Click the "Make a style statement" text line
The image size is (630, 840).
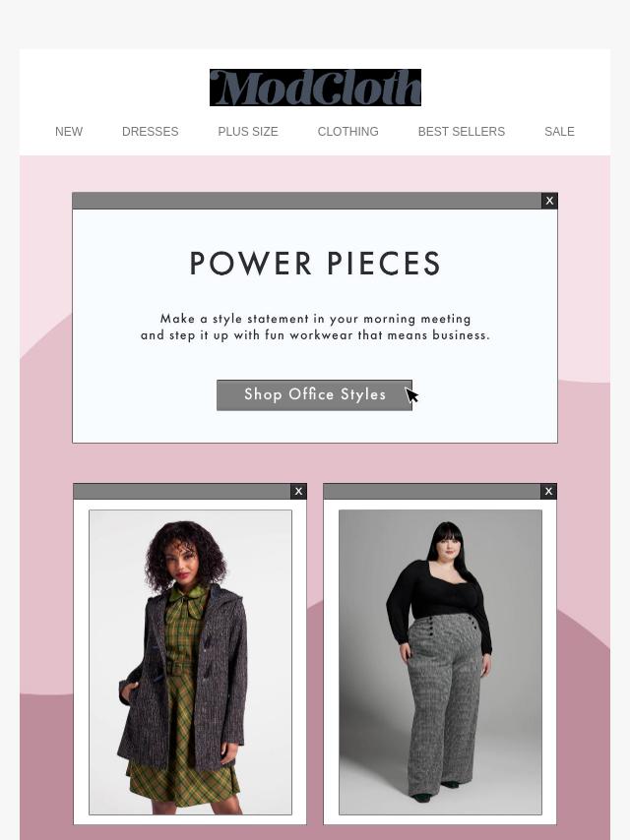tap(315, 319)
